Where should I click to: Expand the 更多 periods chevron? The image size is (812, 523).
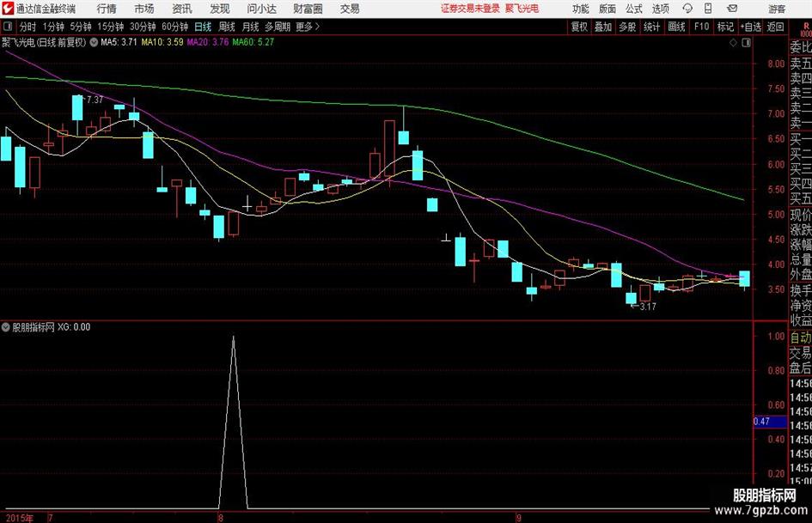click(x=317, y=27)
